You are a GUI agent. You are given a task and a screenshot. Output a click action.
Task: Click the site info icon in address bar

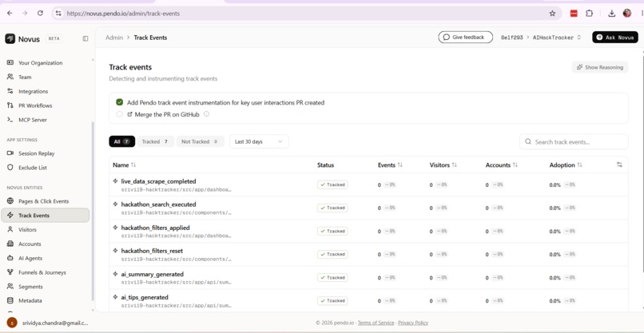[58, 13]
